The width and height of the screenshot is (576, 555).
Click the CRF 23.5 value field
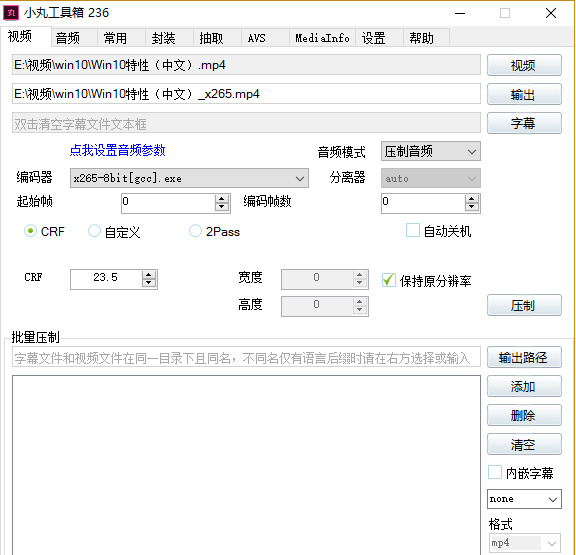tap(106, 279)
